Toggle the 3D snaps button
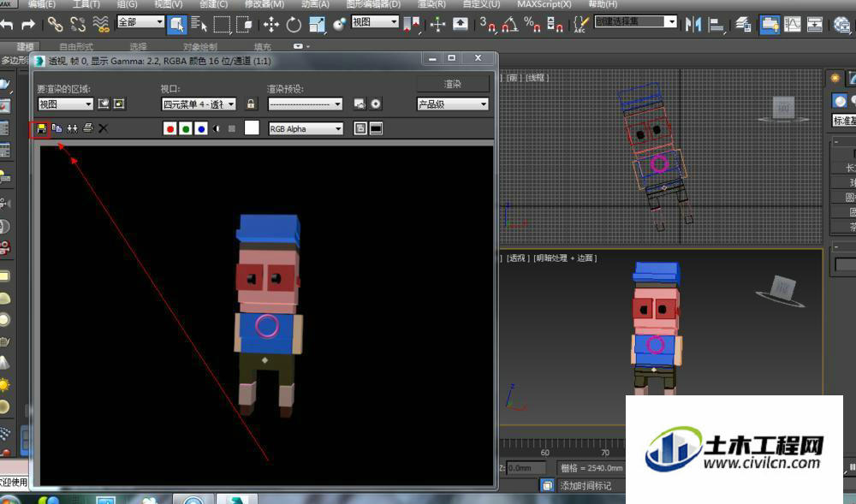The image size is (856, 504). 488,25
